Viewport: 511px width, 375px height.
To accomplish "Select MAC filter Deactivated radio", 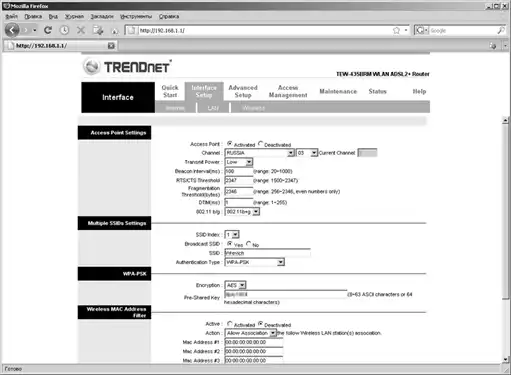I will [260, 324].
